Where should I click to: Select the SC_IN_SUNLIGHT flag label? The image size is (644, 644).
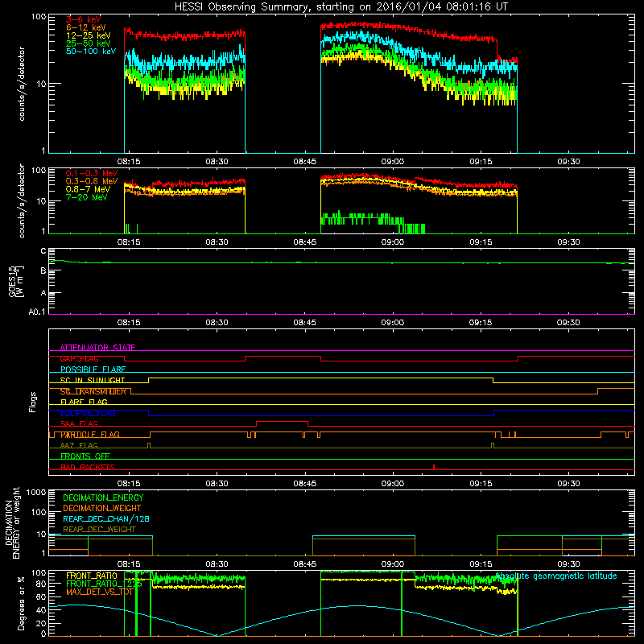click(93, 380)
